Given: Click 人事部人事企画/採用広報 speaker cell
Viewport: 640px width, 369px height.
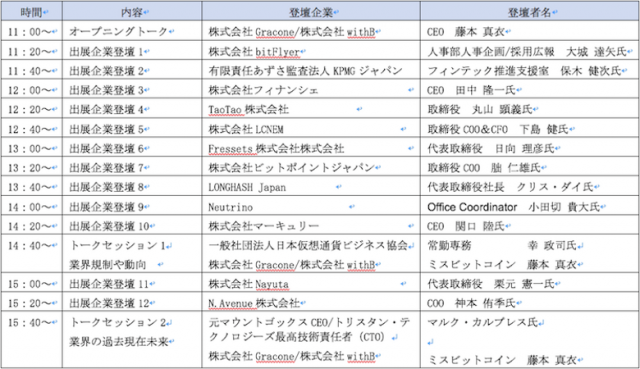Looking at the screenshot, I should 530,51.
